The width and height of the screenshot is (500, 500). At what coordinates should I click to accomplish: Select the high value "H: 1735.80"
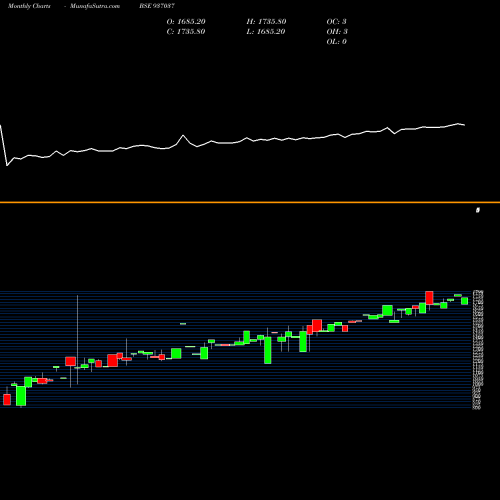coord(266,22)
